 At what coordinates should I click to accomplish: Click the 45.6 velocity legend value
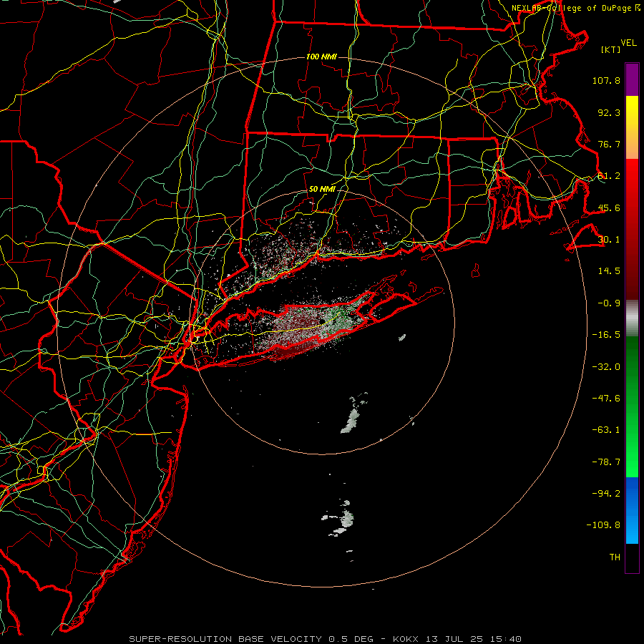609,208
